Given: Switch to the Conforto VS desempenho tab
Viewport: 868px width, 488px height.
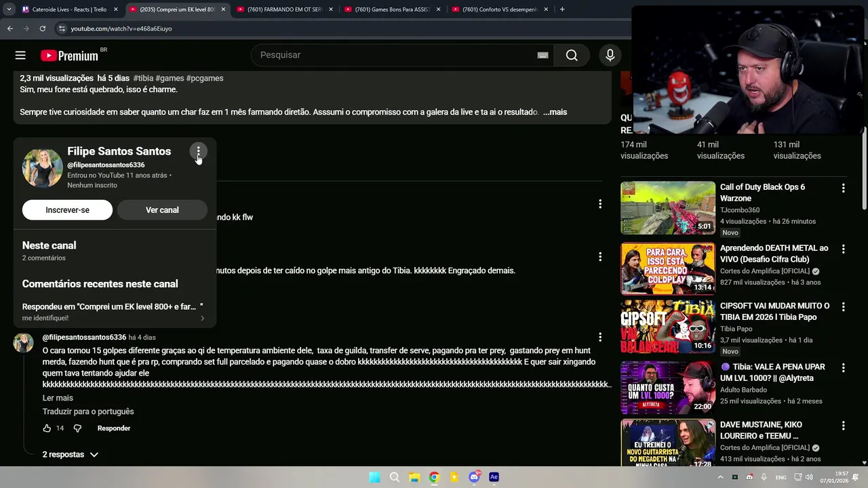Looking at the screenshot, I should pos(500,9).
